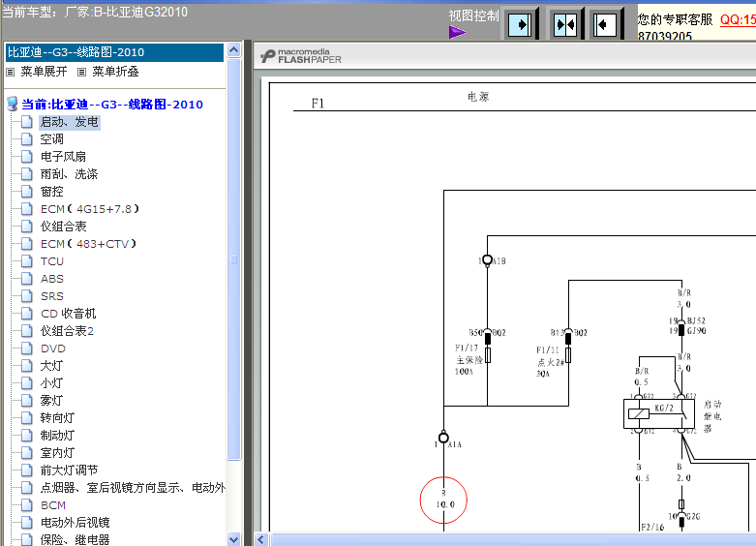Screen dimensions: 756x546
Task: Click the purple play arrow under 视图控制
Action: [x=457, y=32]
